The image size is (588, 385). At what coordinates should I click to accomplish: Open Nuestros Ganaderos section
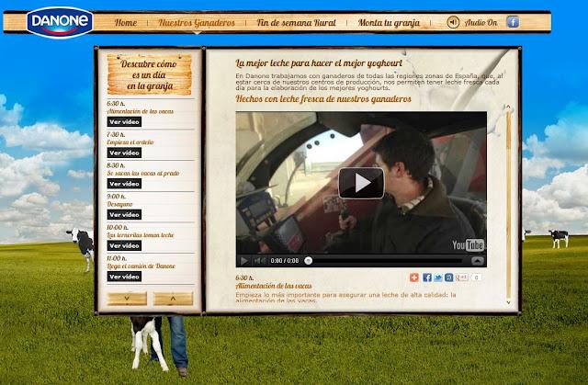pos(197,23)
